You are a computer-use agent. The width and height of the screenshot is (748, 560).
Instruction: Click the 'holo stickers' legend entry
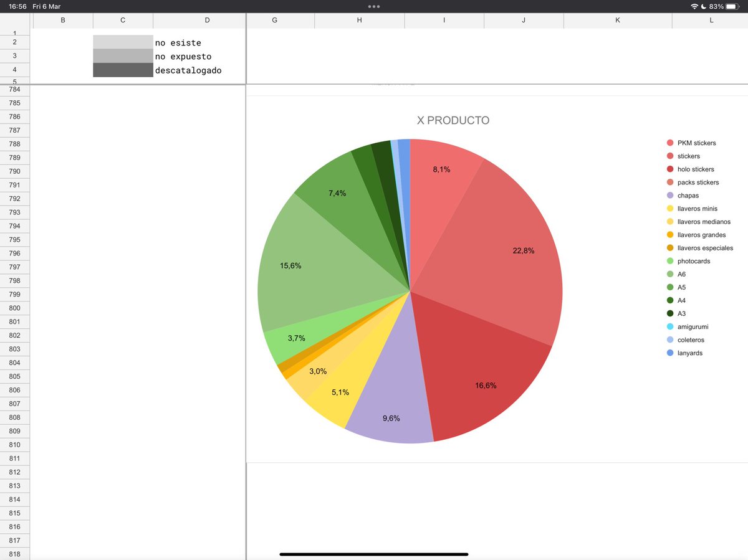click(690, 169)
